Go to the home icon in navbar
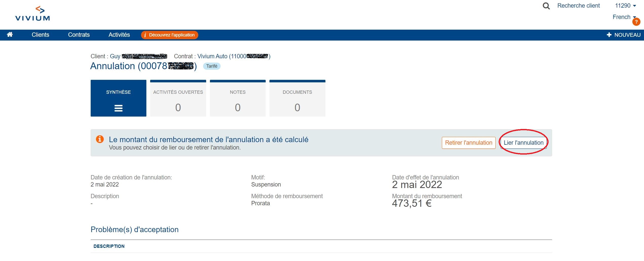 click(x=10, y=34)
